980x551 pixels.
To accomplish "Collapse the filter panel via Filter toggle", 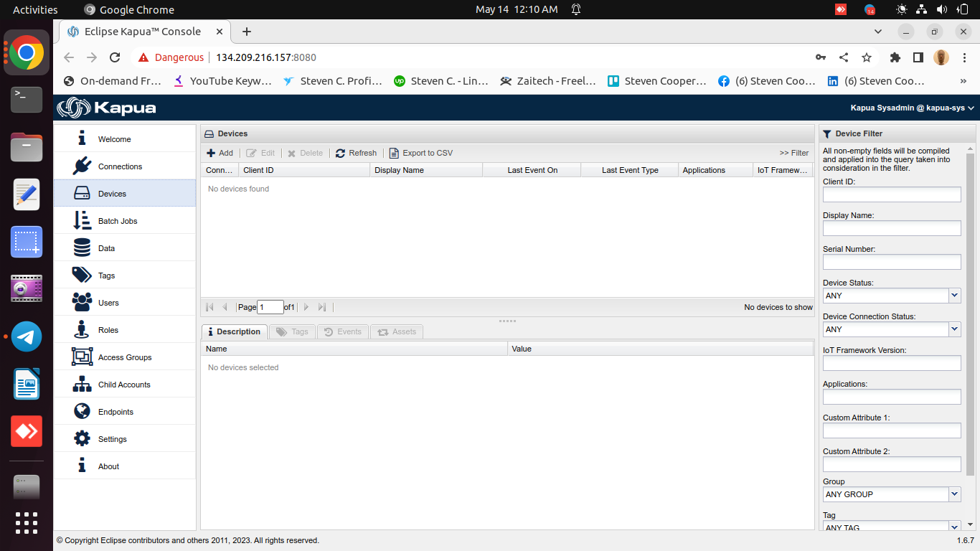I will click(794, 153).
